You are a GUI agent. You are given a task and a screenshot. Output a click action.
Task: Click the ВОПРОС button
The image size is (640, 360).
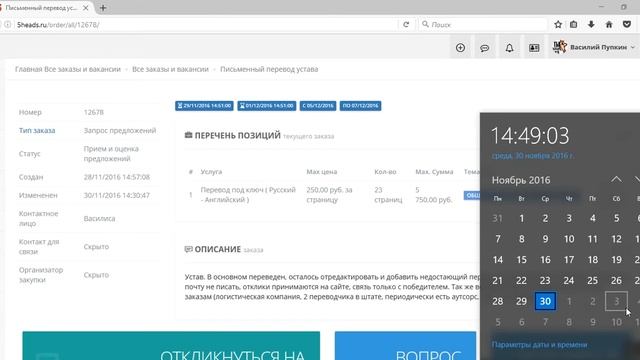pos(405,346)
